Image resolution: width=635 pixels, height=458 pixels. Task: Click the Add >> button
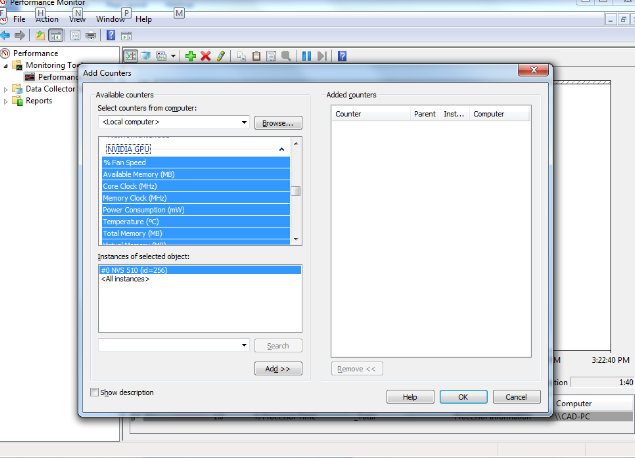pyautogui.click(x=278, y=369)
